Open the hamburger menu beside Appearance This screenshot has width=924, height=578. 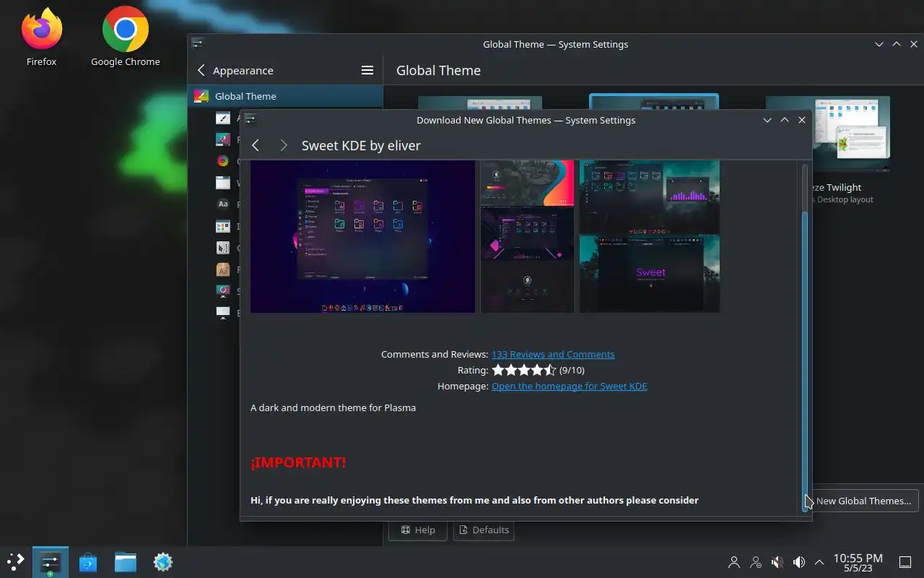coord(367,70)
